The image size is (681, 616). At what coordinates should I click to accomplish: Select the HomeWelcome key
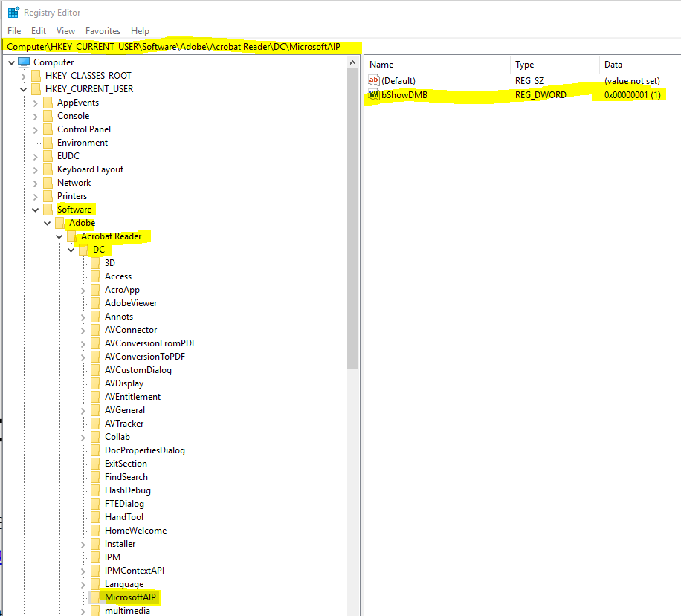tap(135, 531)
